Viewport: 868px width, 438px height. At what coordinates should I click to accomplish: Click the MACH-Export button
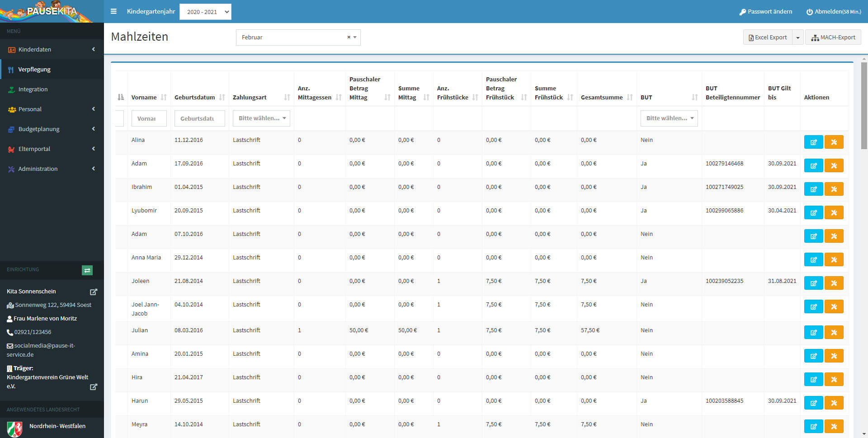click(833, 38)
